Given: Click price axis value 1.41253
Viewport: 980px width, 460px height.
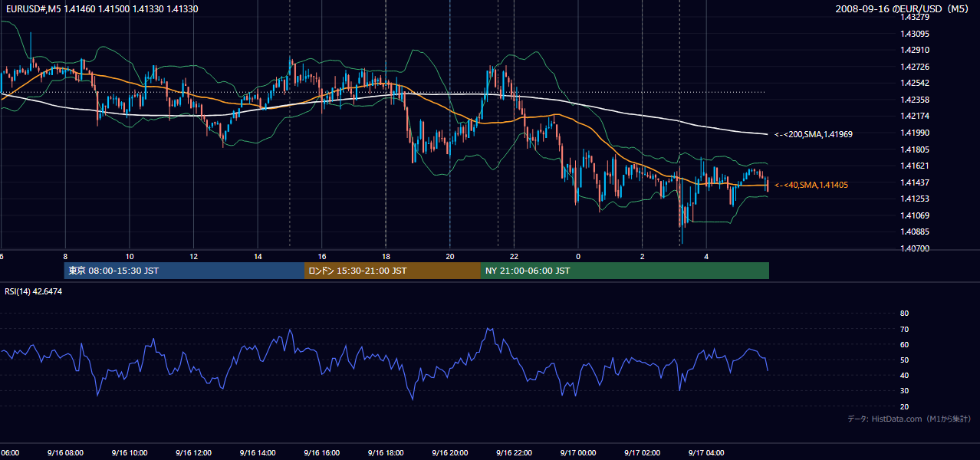Looking at the screenshot, I should click(x=915, y=199).
